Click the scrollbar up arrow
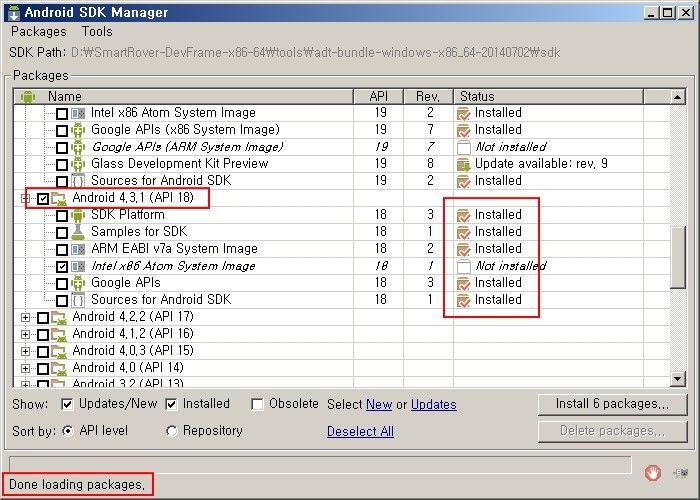This screenshot has width=700, height=500. click(x=678, y=96)
